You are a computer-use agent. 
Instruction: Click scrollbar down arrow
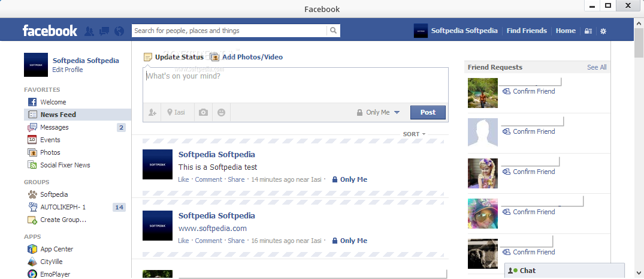tap(639, 272)
